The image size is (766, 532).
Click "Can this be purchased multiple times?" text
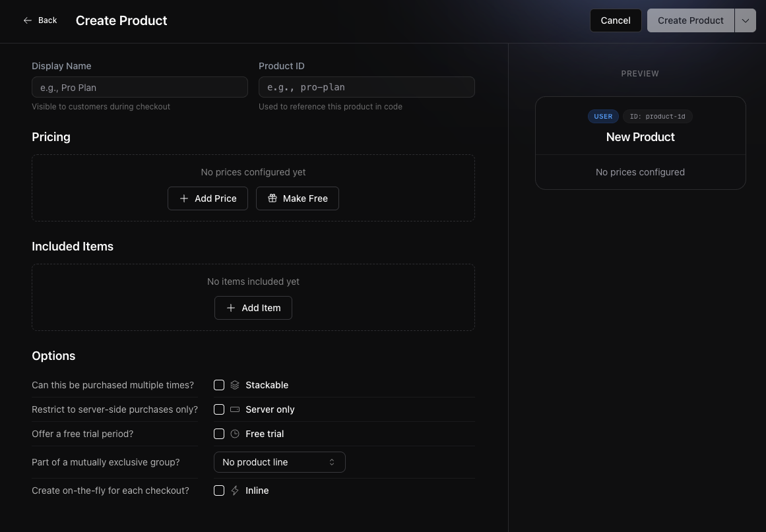click(x=113, y=385)
